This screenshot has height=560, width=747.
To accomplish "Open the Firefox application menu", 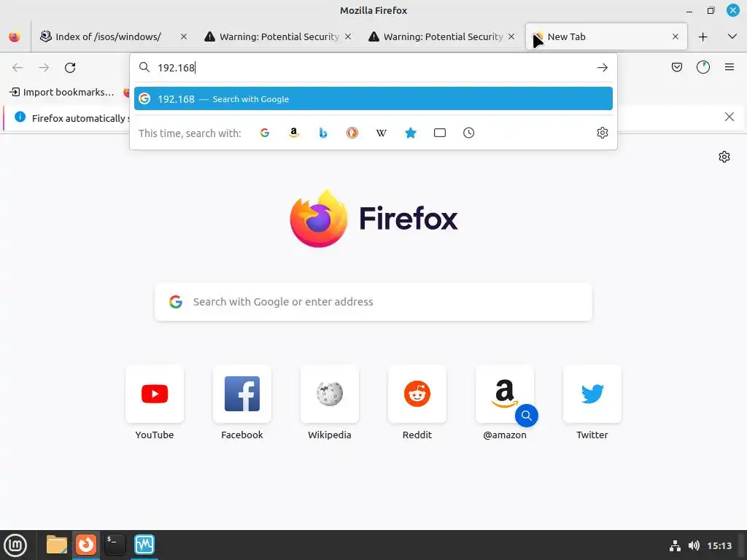I will click(x=729, y=67).
